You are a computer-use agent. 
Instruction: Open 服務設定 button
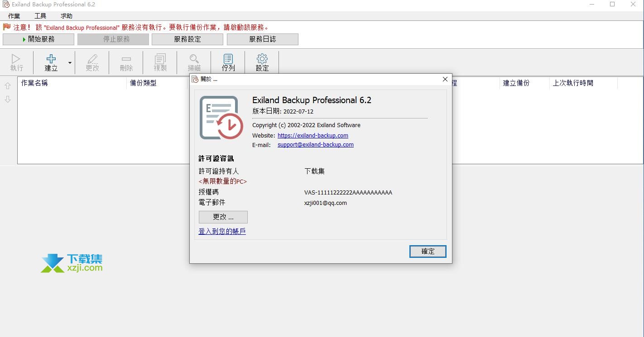187,39
